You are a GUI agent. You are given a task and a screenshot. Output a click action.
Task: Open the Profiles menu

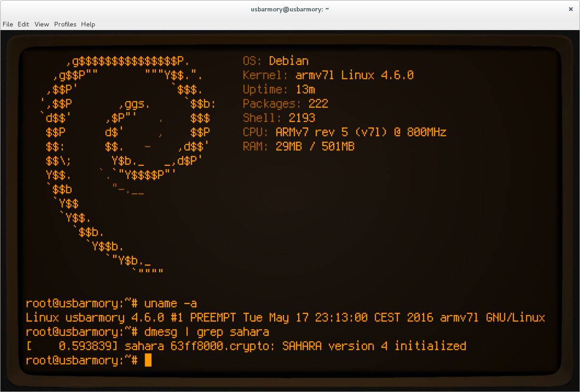coord(65,24)
